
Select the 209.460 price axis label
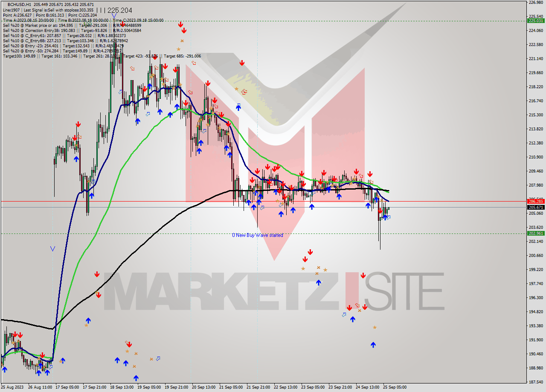pos(536,171)
